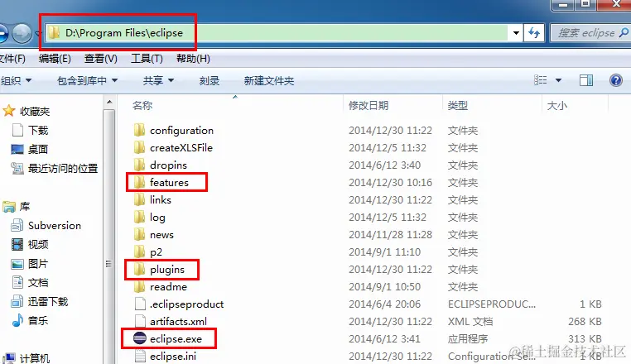
Task: Open the 共享 dropdown
Action: (158, 80)
